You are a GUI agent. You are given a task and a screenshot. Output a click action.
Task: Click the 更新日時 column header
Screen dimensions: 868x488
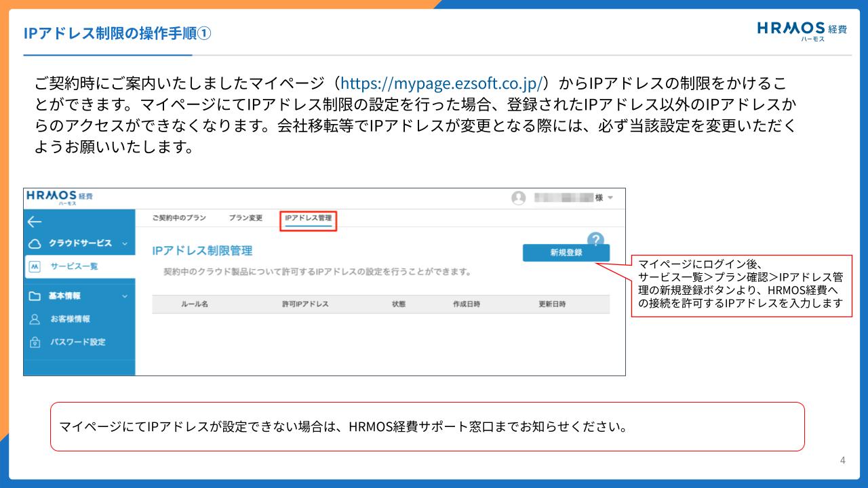(x=552, y=304)
